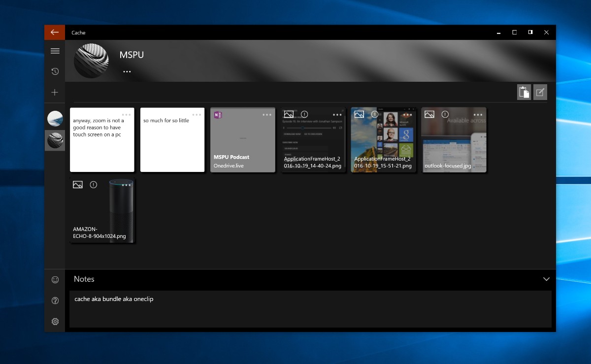This screenshot has height=364, width=591.
Task: Open options dots on MSPU Podcast card
Action: point(267,114)
